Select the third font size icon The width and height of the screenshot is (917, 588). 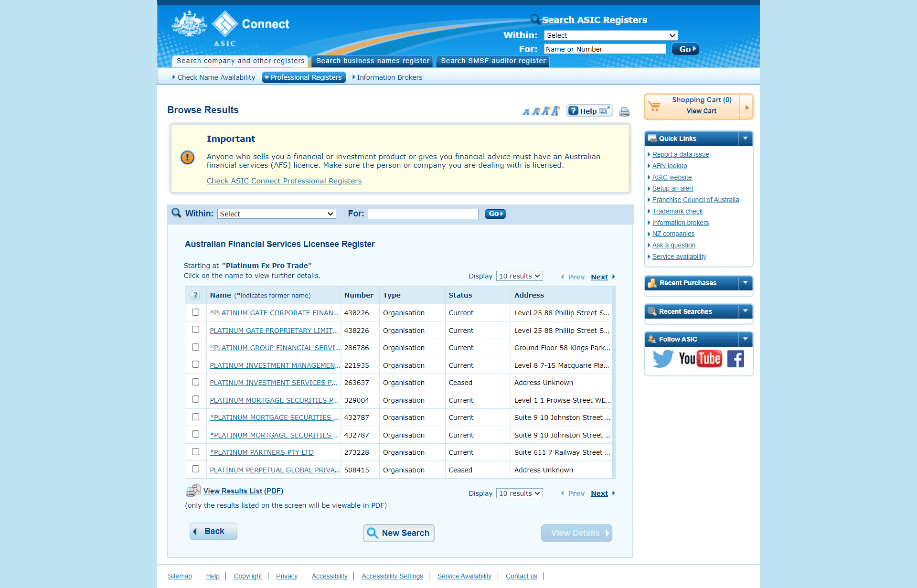pyautogui.click(x=545, y=111)
